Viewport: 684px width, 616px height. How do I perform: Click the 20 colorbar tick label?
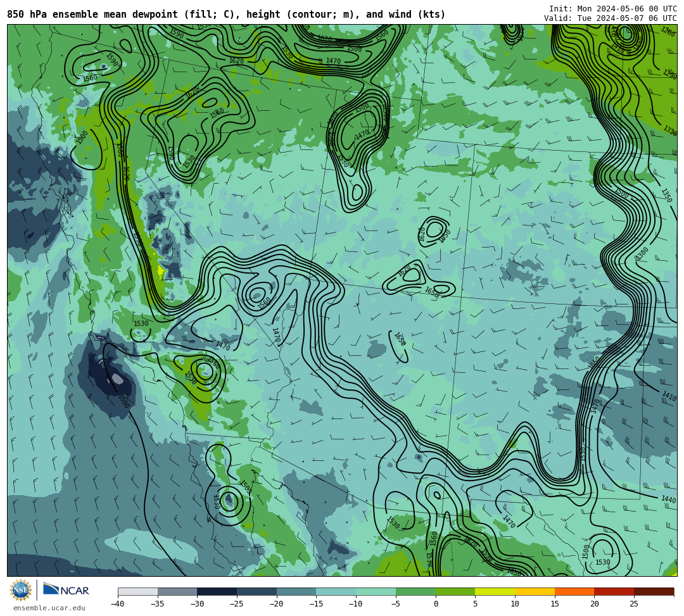click(x=595, y=604)
